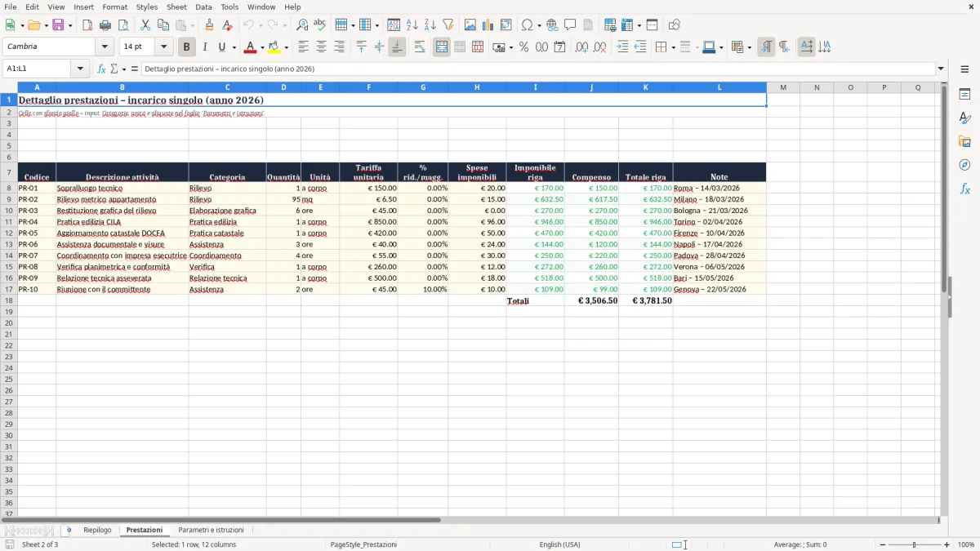Sort ascending A to Z
Image resolution: width=980 pixels, height=551 pixels.
(412, 25)
